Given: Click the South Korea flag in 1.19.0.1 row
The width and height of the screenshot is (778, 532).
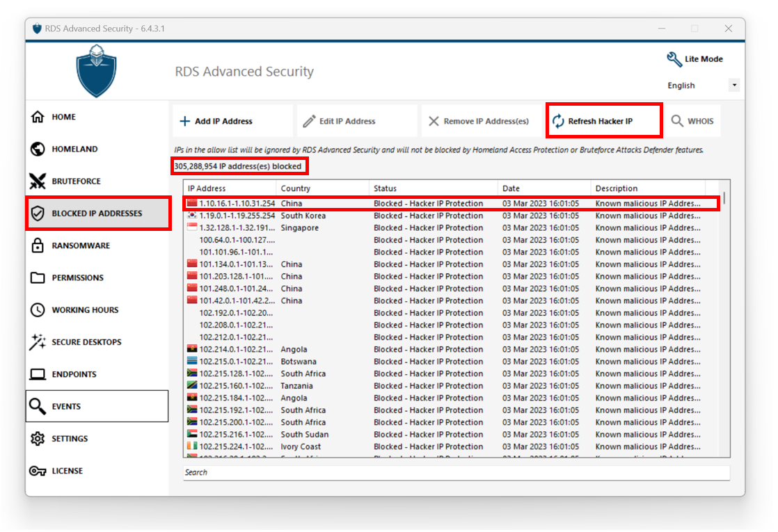Looking at the screenshot, I should click(192, 216).
